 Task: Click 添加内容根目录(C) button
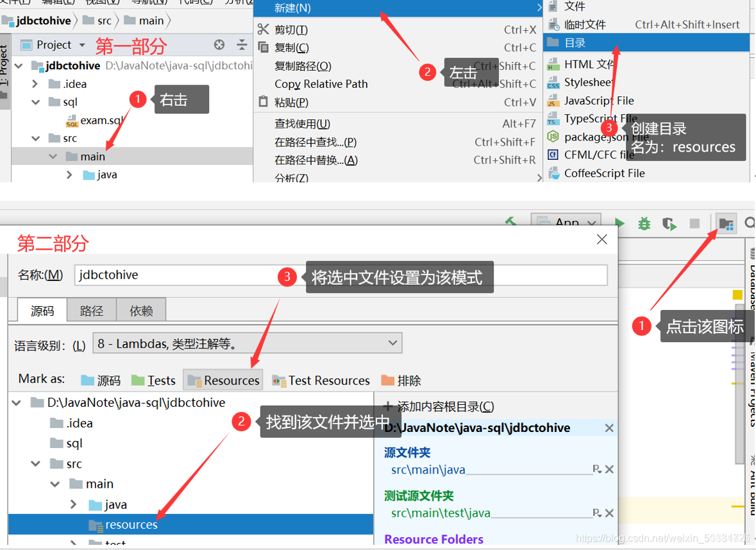[439, 407]
